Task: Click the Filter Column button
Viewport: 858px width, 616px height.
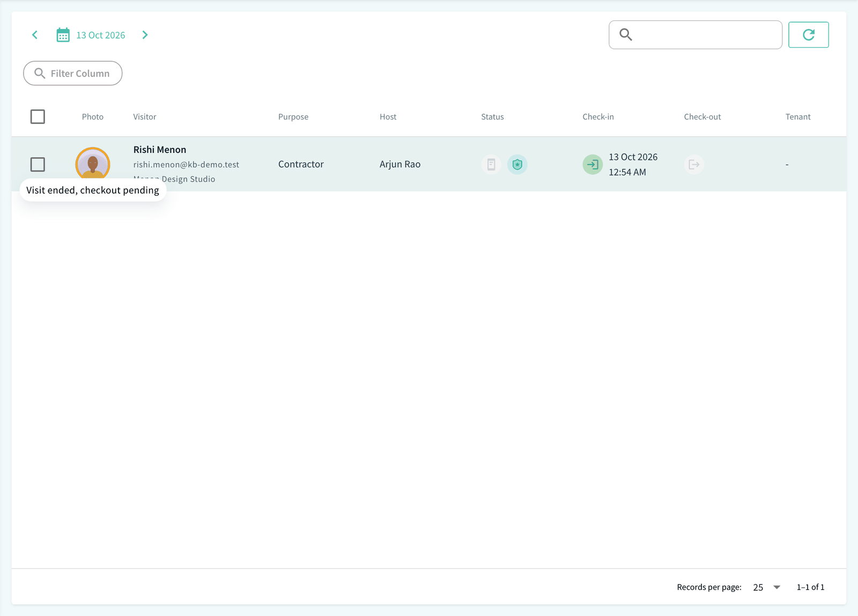Action: (x=73, y=73)
